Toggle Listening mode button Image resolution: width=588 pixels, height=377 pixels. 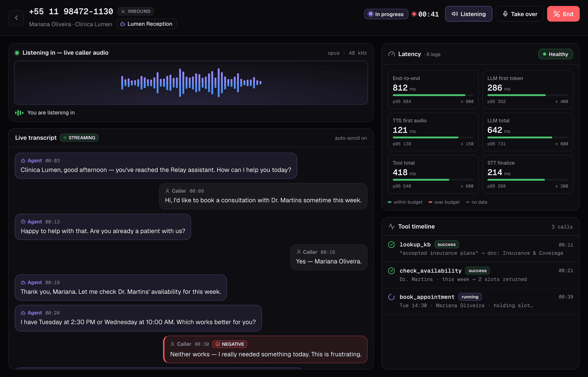pyautogui.click(x=468, y=14)
